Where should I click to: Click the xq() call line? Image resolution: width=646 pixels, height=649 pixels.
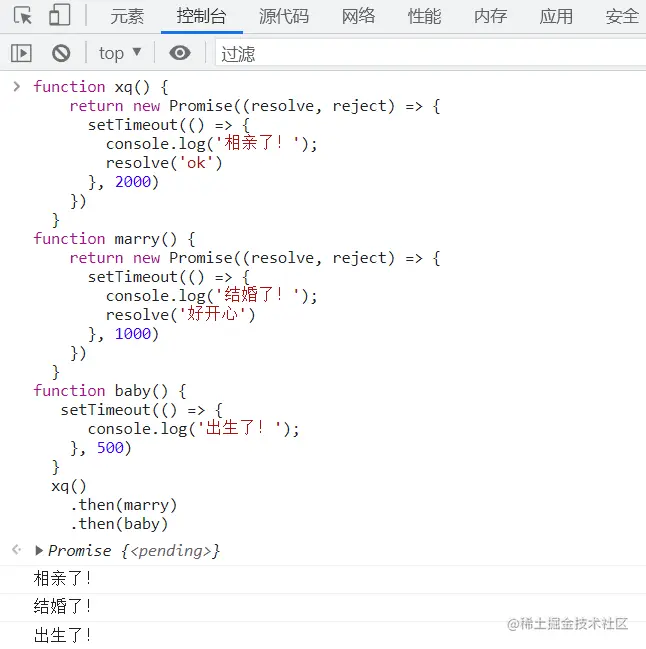[x=69, y=486]
